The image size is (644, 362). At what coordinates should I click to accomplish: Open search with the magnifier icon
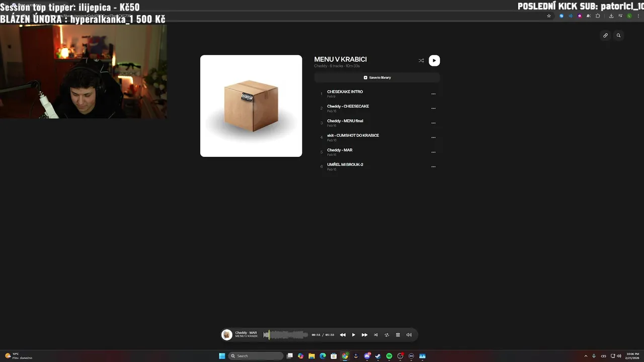618,35
